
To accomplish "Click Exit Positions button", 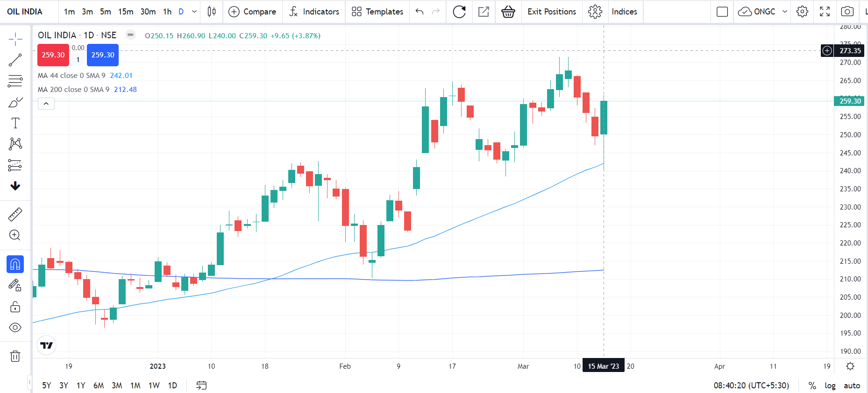I will (x=552, y=12).
